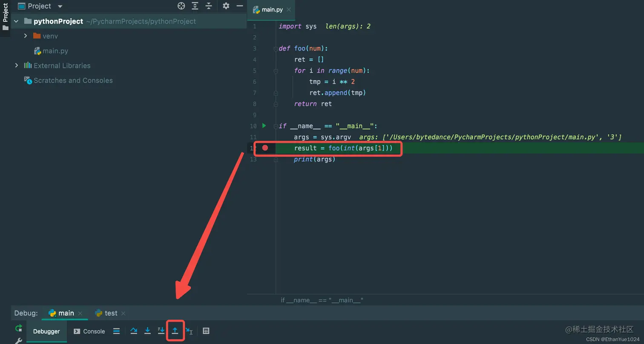644x344 pixels.
Task: Click the breadcrumb if __name__ == "__main__"
Action: coord(322,300)
